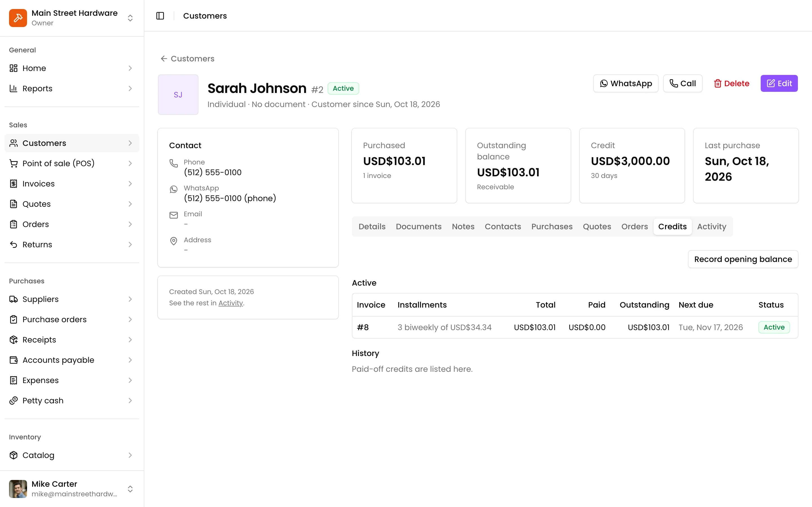This screenshot has height=507, width=812.
Task: Expand the Invoices sidebar chevron
Action: pyautogui.click(x=130, y=184)
